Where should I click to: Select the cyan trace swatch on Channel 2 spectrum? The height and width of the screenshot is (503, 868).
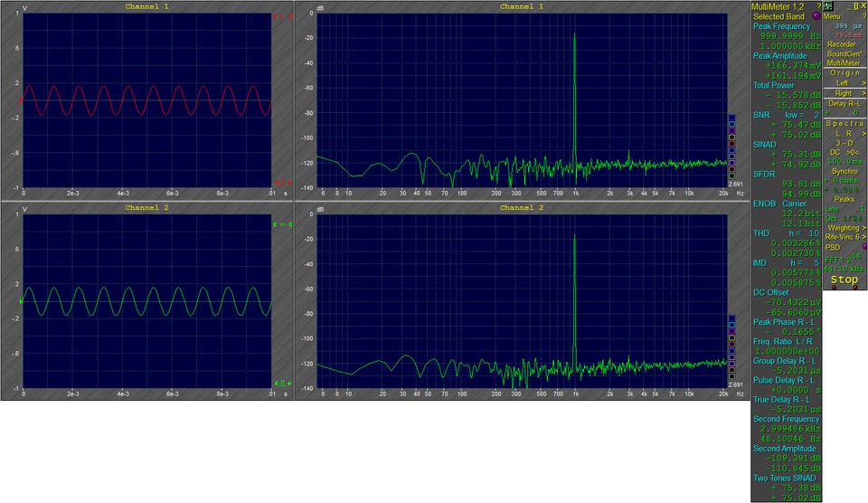coord(731,325)
